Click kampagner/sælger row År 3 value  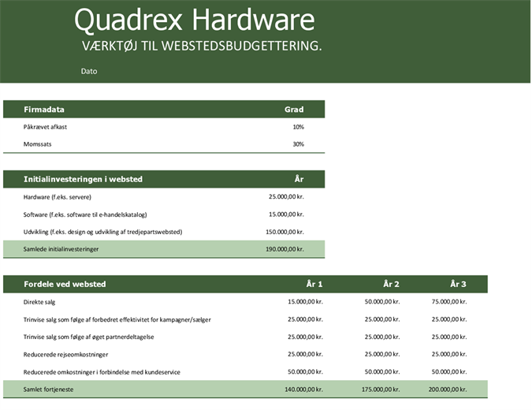click(x=449, y=319)
